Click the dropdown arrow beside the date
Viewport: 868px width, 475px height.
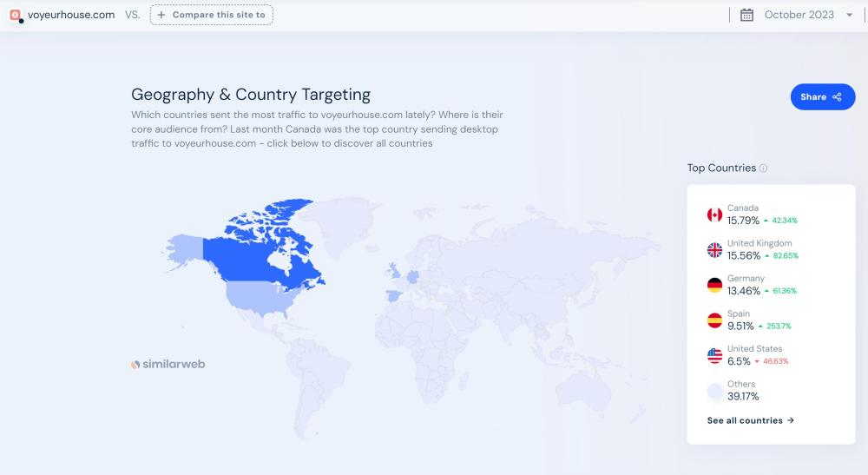click(x=849, y=16)
